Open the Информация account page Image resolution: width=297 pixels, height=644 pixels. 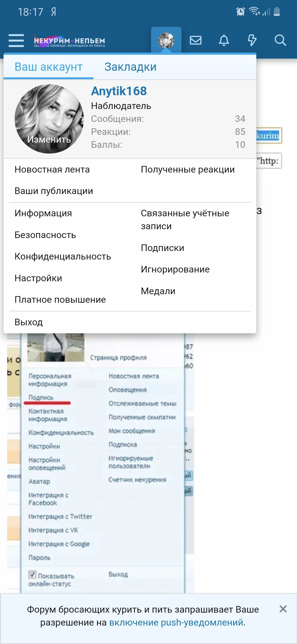click(43, 213)
